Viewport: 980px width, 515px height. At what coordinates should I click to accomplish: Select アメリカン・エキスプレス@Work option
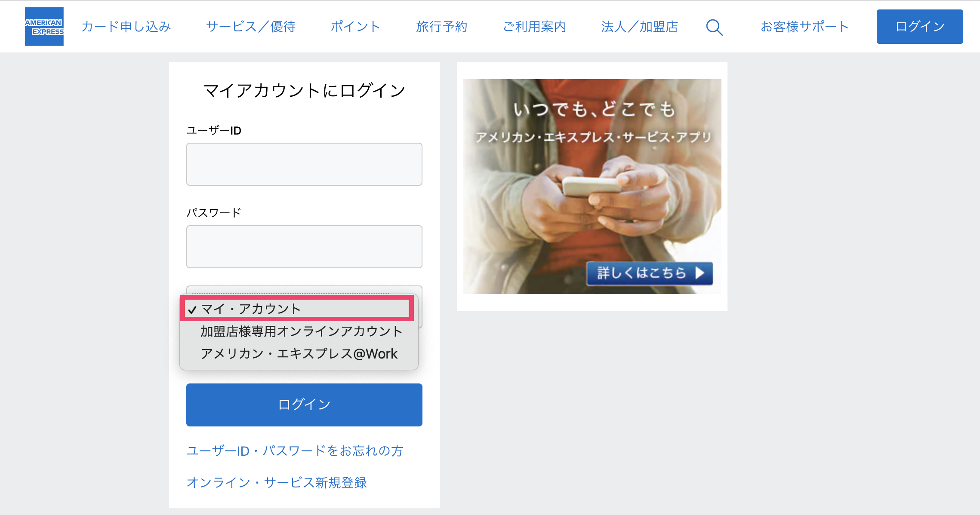[x=299, y=353]
